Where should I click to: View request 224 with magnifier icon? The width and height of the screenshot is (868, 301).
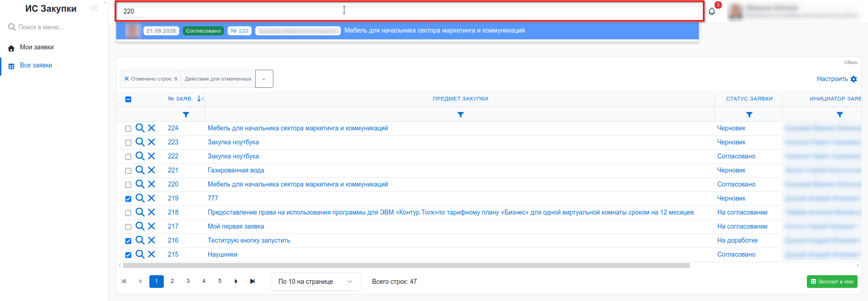[140, 128]
